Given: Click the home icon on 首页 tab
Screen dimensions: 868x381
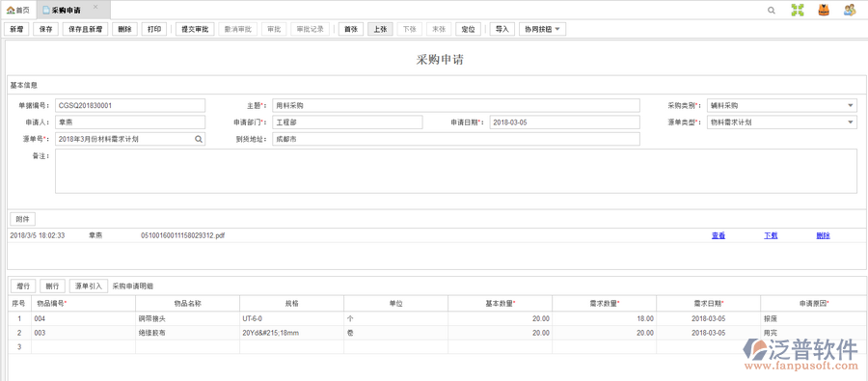Looking at the screenshot, I should click(x=10, y=10).
